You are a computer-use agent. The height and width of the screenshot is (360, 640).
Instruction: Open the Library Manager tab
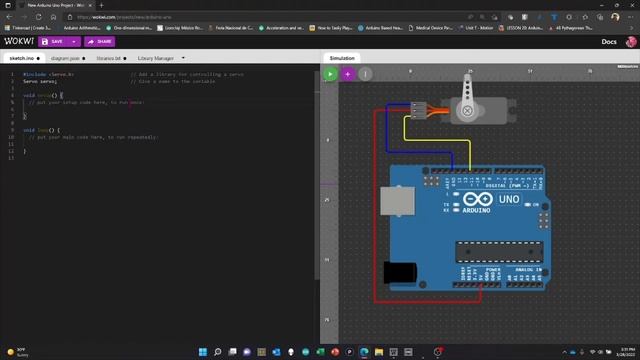coord(156,58)
